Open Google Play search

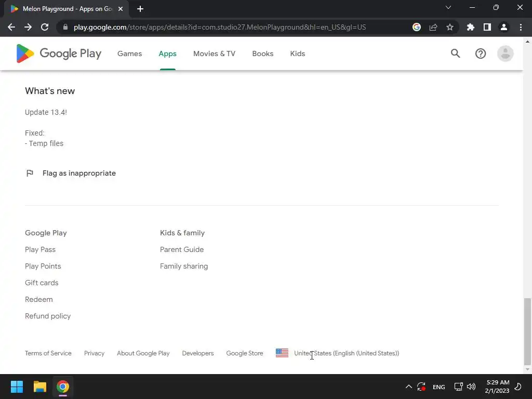(x=455, y=54)
